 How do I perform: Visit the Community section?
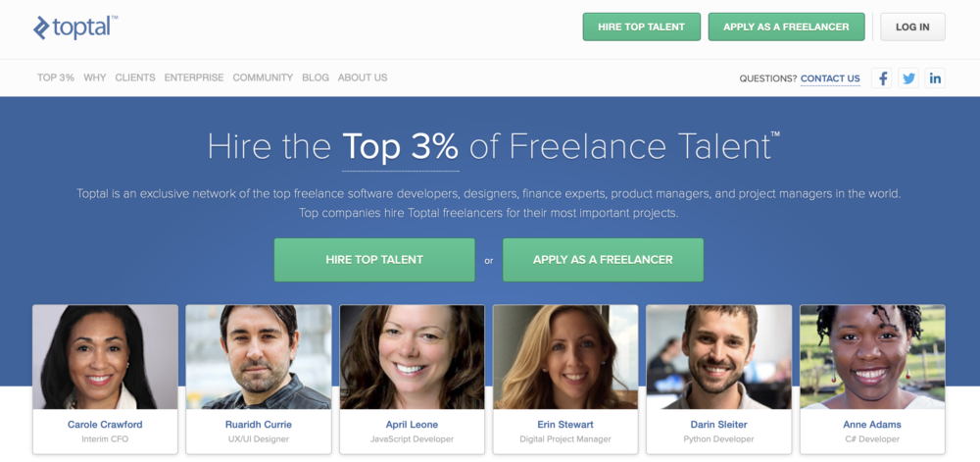click(263, 77)
